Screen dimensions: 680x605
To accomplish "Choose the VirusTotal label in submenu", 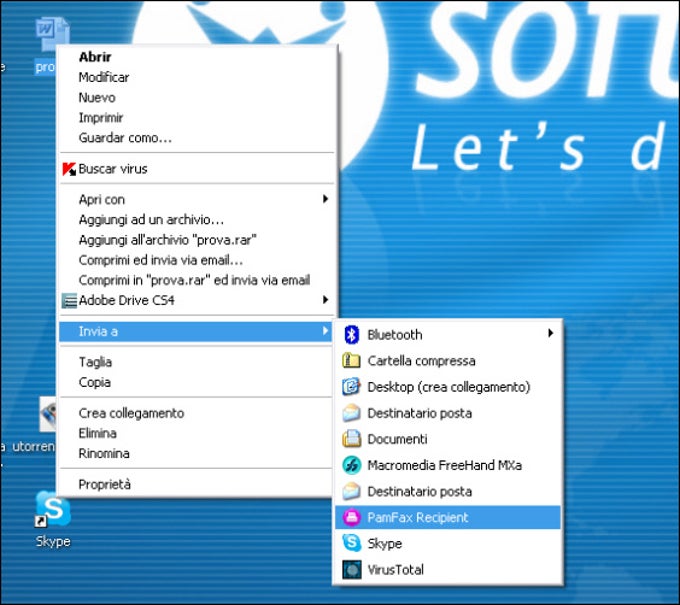I will click(x=396, y=570).
